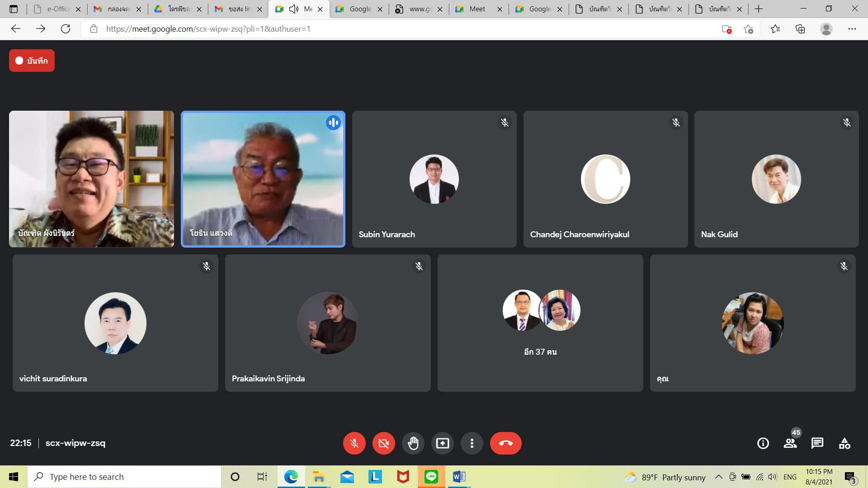Open browser settings and more menu

tap(852, 29)
